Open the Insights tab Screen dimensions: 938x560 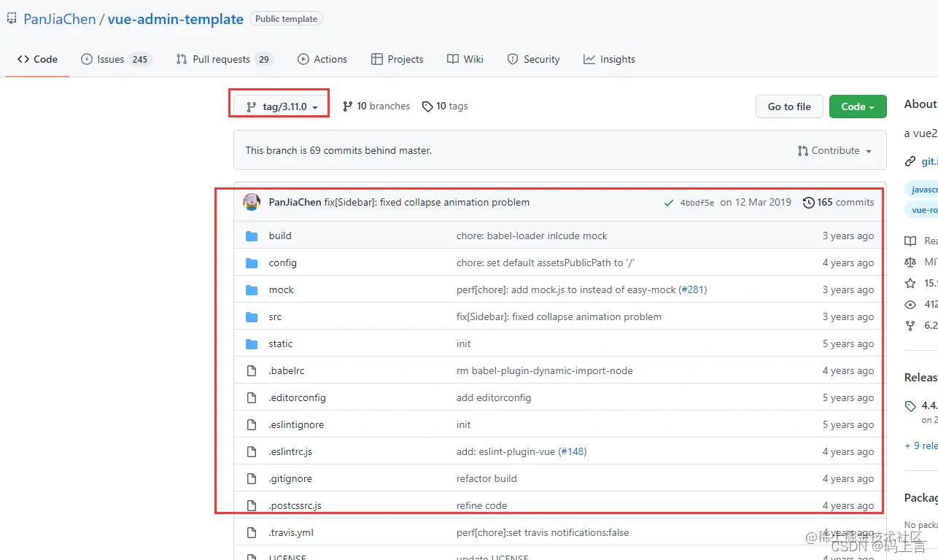coord(609,59)
